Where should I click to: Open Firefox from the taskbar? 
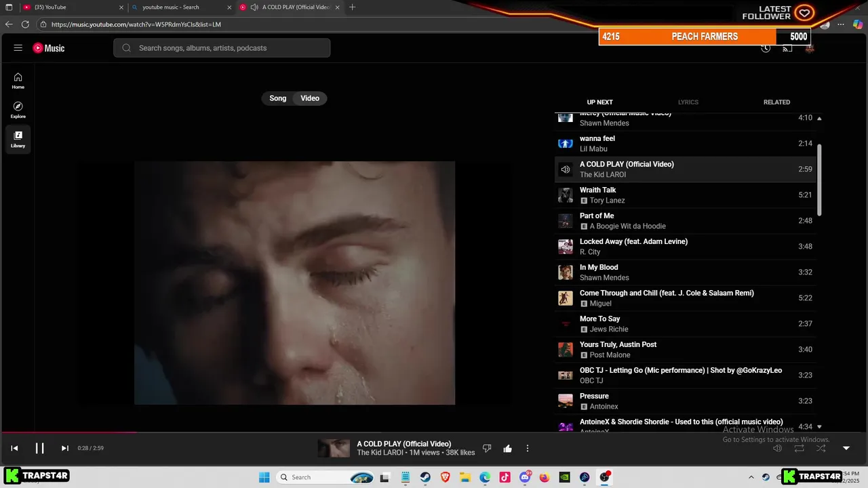click(545, 477)
